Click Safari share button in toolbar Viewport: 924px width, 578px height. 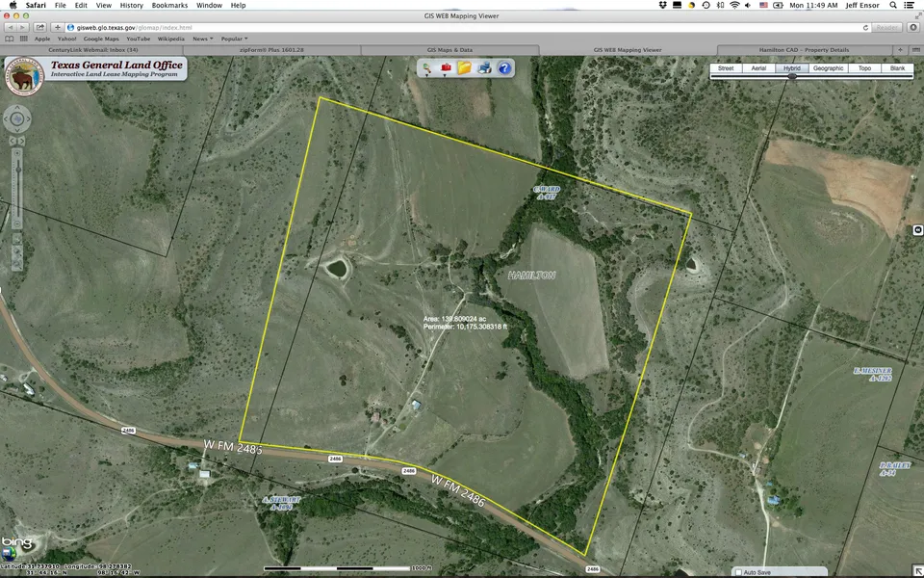(x=42, y=27)
